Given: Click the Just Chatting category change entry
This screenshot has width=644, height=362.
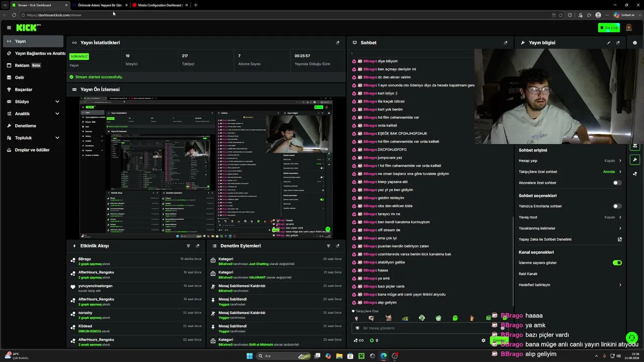Looking at the screenshot, I should tap(276, 261).
